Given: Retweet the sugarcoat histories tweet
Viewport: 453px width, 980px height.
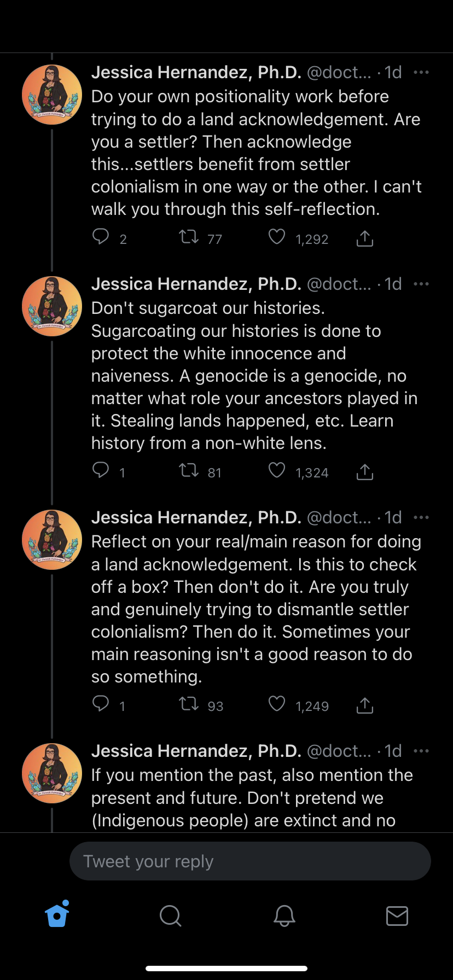Looking at the screenshot, I should (189, 470).
